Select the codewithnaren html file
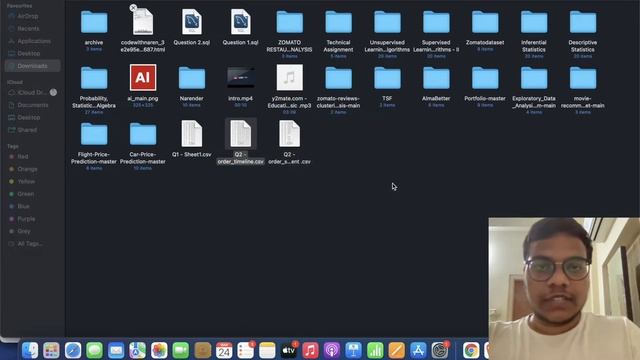Image resolution: width=640 pixels, height=360 pixels. click(x=143, y=22)
